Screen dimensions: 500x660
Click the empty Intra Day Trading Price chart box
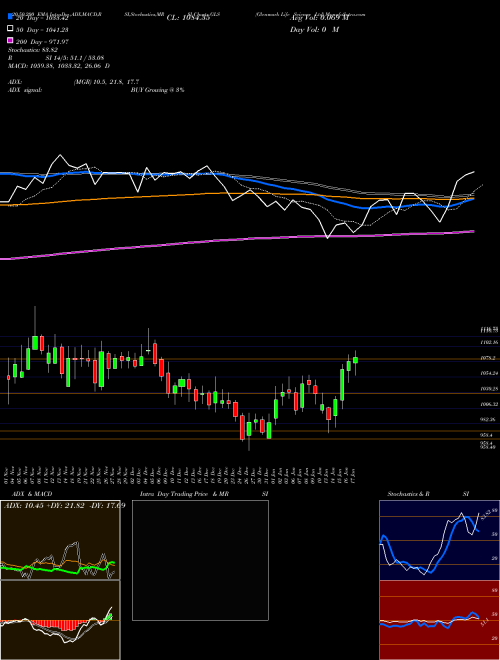(x=200, y=560)
